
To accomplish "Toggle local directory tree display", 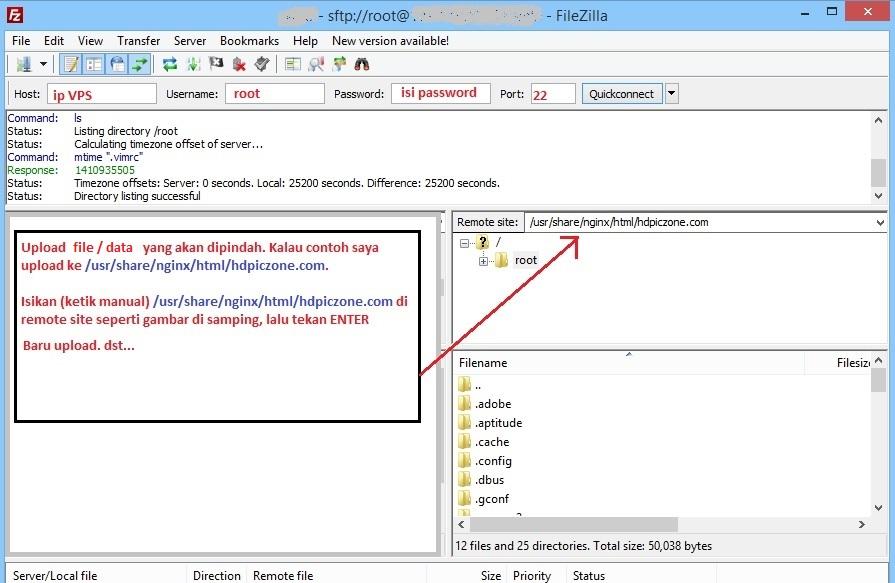I will click(94, 64).
